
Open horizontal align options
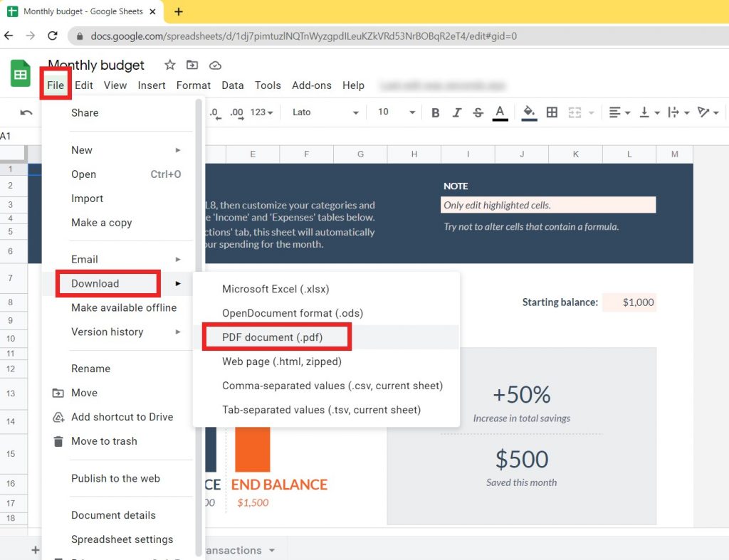(619, 112)
